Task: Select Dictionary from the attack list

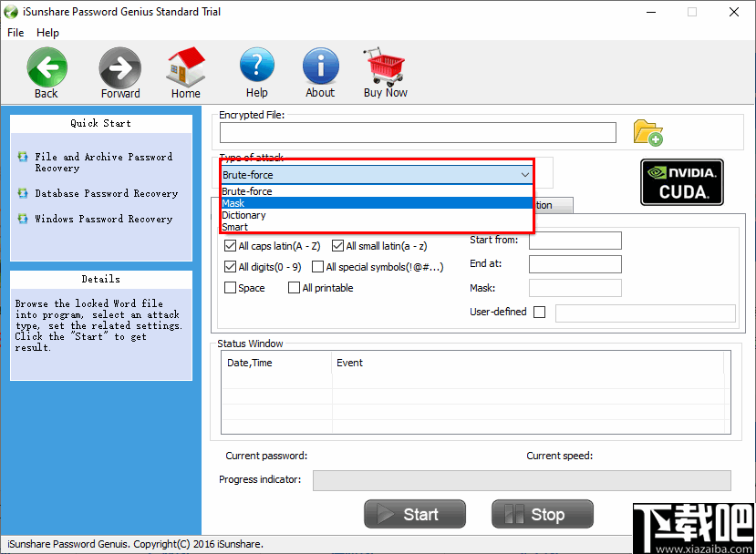Action: coord(377,215)
